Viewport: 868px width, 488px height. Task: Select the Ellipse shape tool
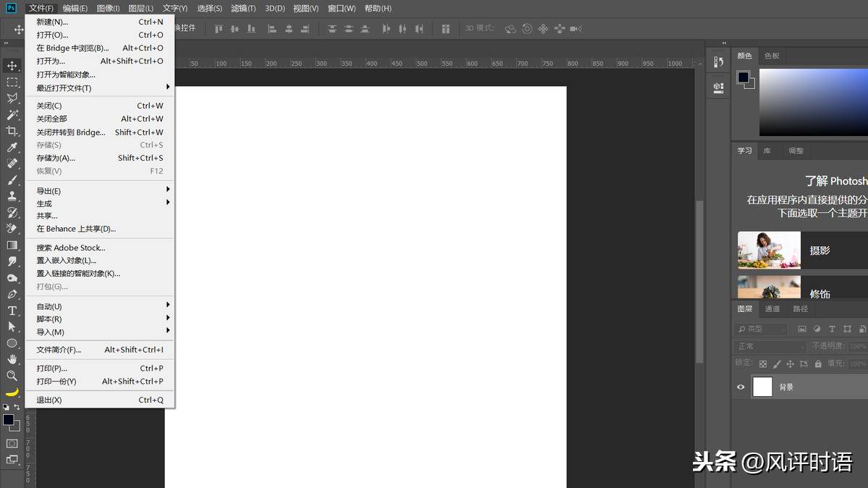click(12, 343)
